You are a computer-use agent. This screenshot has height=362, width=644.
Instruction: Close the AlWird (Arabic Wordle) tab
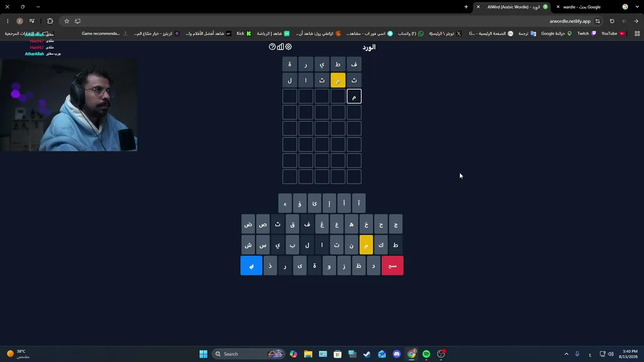(478, 7)
